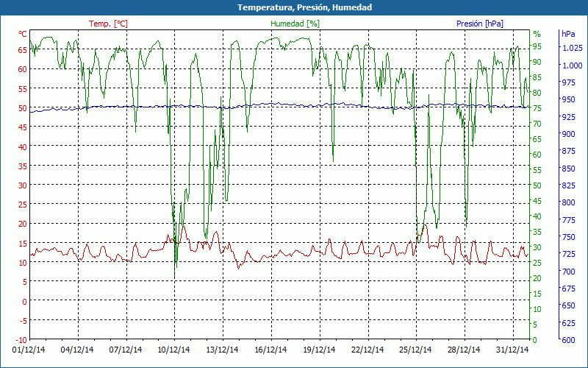Click "775" on the blue pressure axis
The width and height of the screenshot is (588, 368).
(x=568, y=220)
